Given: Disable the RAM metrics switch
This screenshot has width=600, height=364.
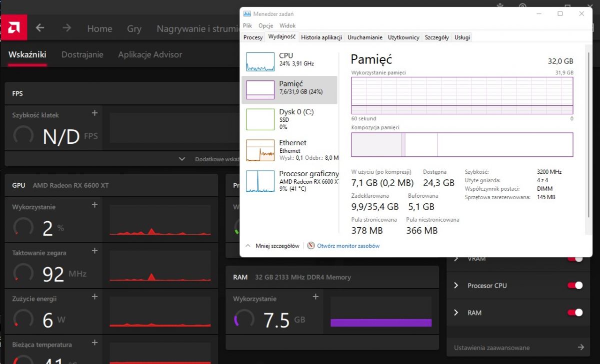Looking at the screenshot, I should click(x=575, y=313).
